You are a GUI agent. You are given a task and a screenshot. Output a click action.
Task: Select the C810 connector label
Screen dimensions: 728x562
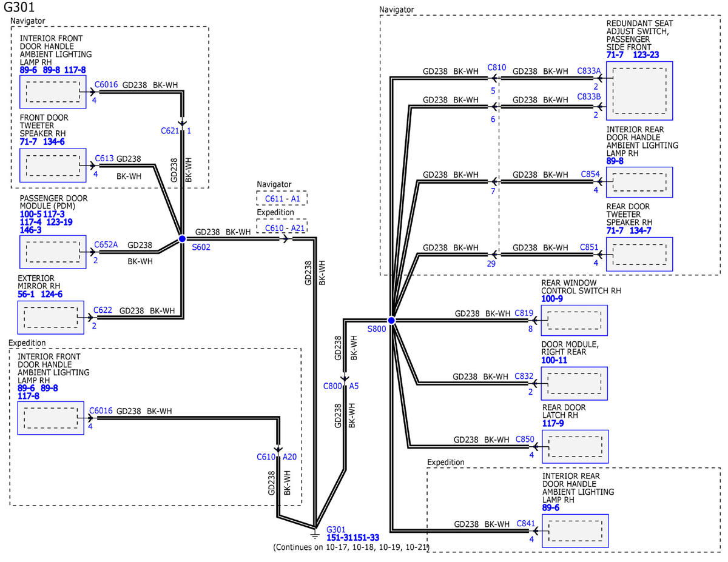497,67
